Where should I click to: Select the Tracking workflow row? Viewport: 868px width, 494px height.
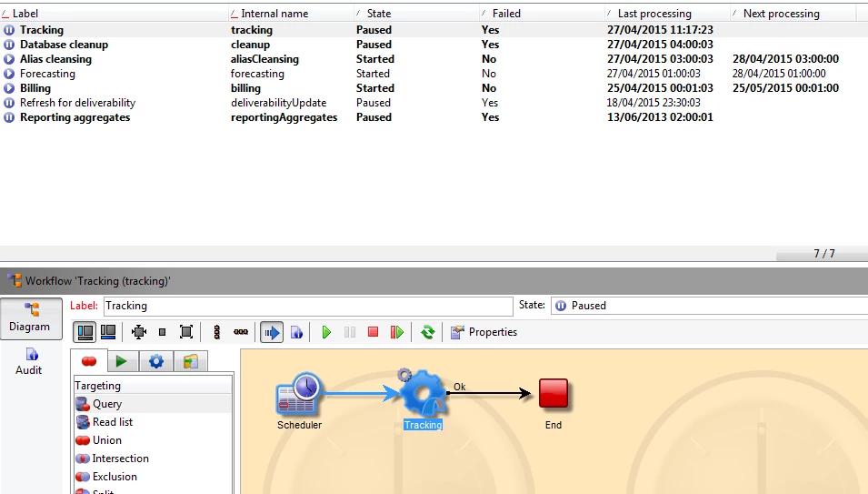tap(434, 30)
